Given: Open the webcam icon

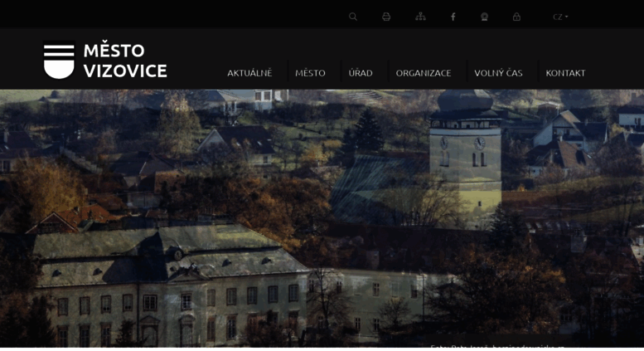Looking at the screenshot, I should point(485,17).
